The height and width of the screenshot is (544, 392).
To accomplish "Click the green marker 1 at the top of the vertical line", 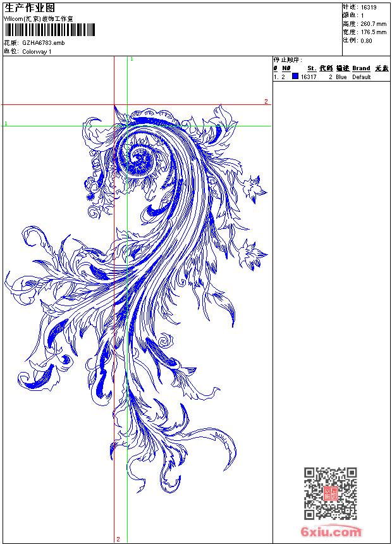I will pyautogui.click(x=132, y=59).
